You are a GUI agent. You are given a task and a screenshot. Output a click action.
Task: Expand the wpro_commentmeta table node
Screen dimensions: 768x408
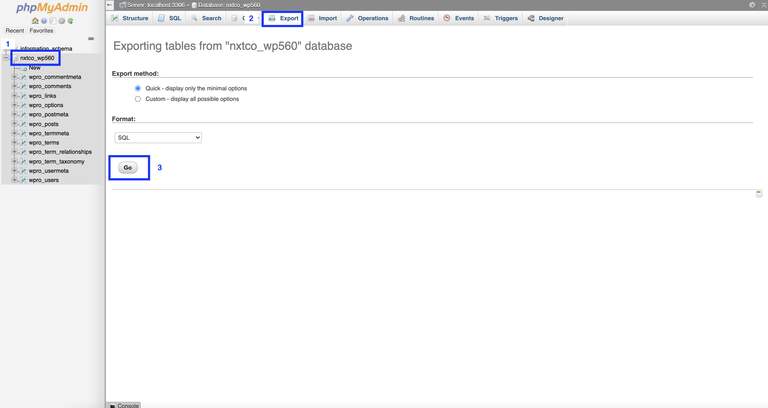click(x=15, y=77)
